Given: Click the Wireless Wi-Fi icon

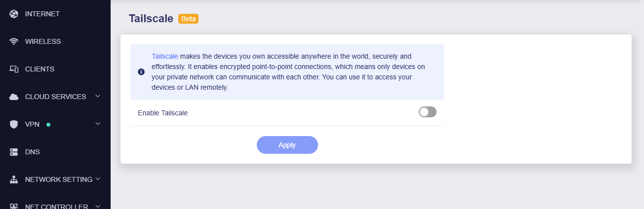Looking at the screenshot, I should tap(14, 41).
